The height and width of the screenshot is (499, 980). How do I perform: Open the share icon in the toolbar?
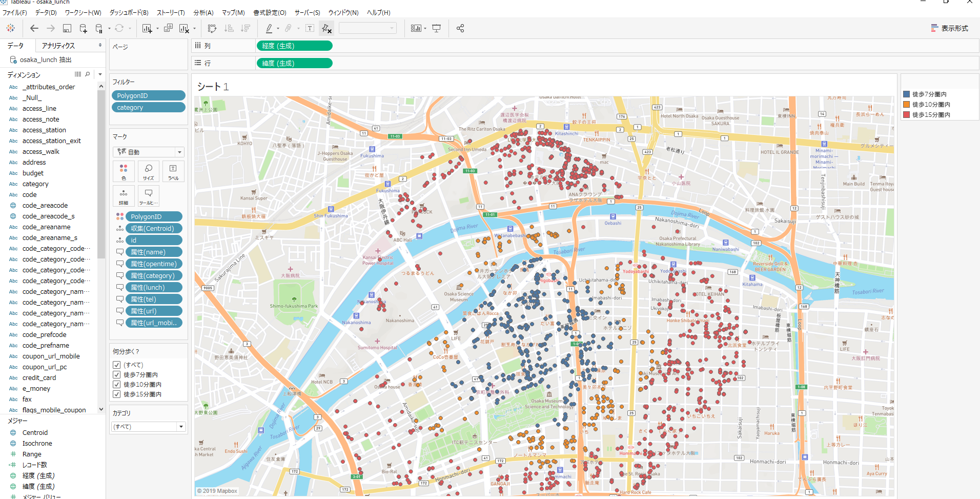(x=460, y=28)
